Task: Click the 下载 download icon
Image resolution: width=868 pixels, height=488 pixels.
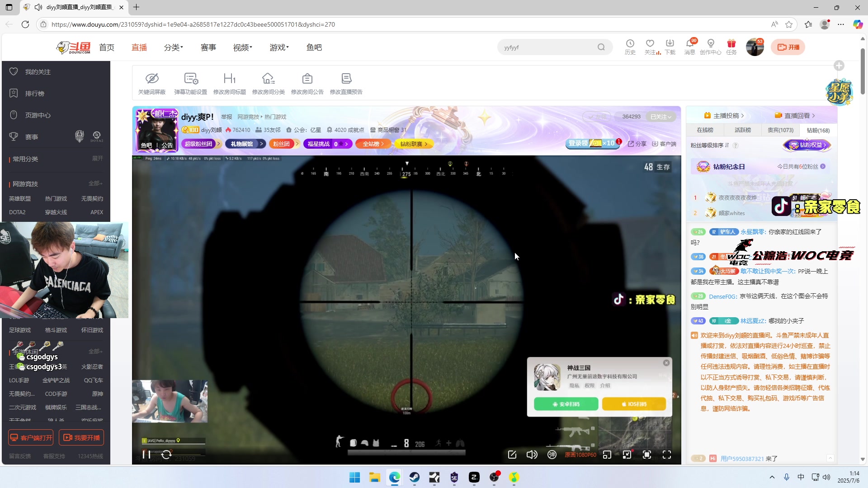Action: point(670,47)
